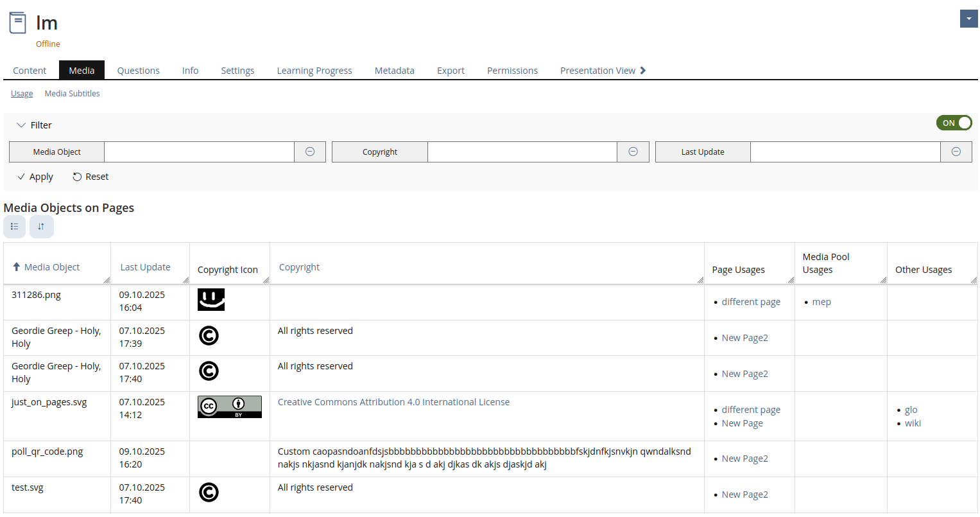The width and height of the screenshot is (980, 517).
Task: Open the top-right actions dropdown
Action: [x=968, y=19]
